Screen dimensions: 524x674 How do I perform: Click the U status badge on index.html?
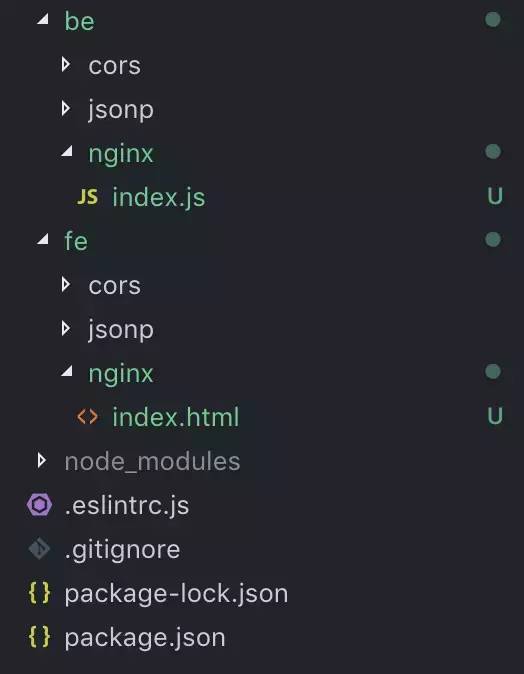point(495,416)
